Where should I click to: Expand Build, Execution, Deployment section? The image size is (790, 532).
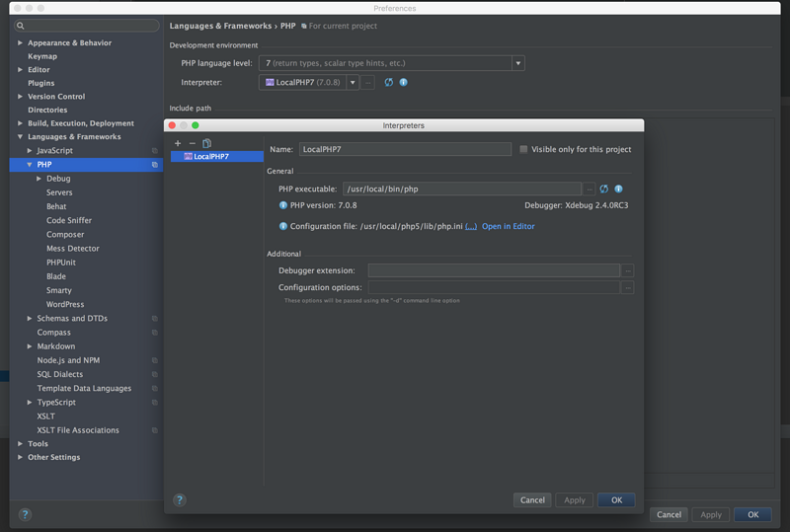click(x=20, y=123)
